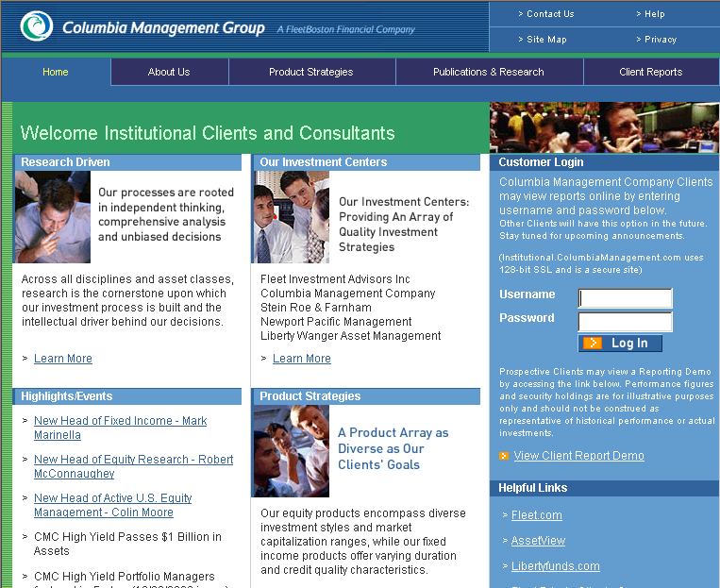
Task: Open the AssetView helpful link
Action: (x=538, y=541)
